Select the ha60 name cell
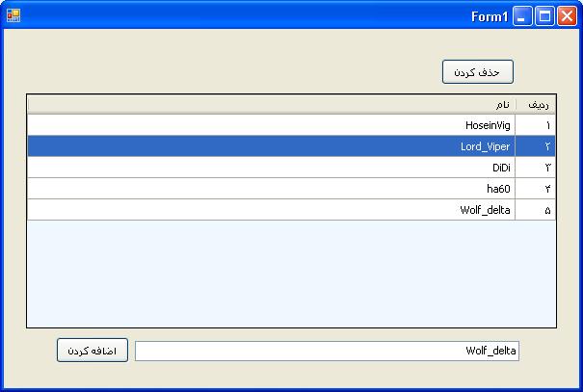The height and width of the screenshot is (392, 583). (272, 189)
